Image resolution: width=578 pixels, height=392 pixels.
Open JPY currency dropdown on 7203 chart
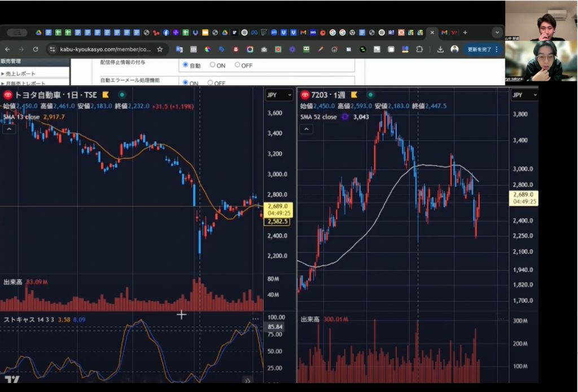pyautogui.click(x=524, y=95)
